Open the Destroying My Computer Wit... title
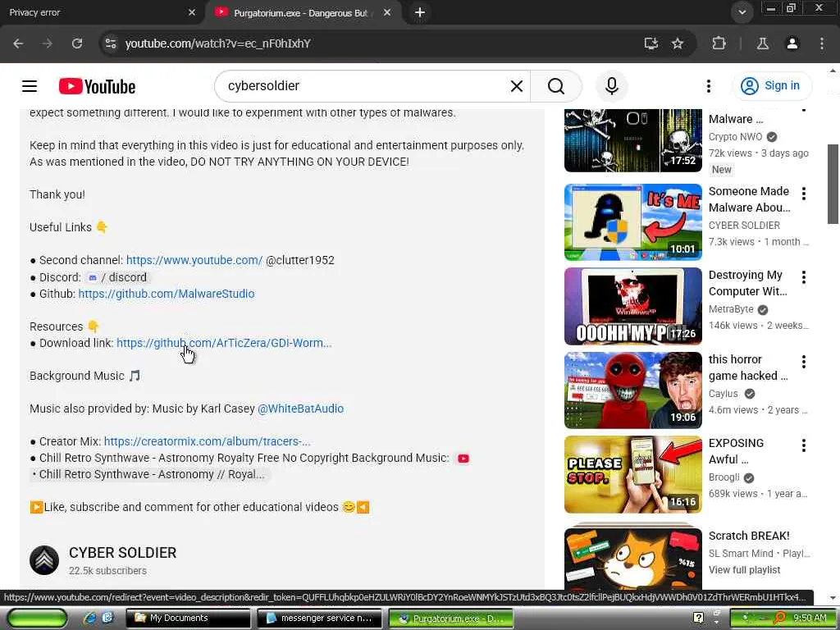 pyautogui.click(x=748, y=283)
